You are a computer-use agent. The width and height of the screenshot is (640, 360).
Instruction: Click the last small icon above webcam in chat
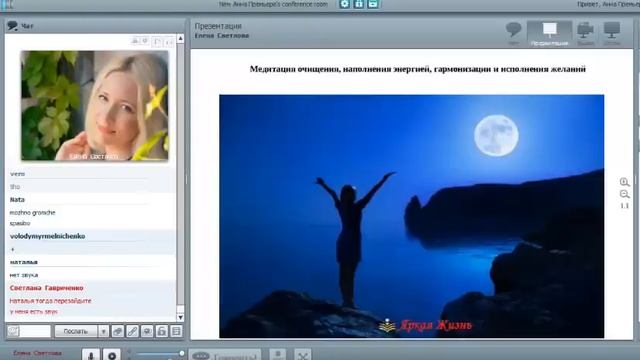[169, 42]
